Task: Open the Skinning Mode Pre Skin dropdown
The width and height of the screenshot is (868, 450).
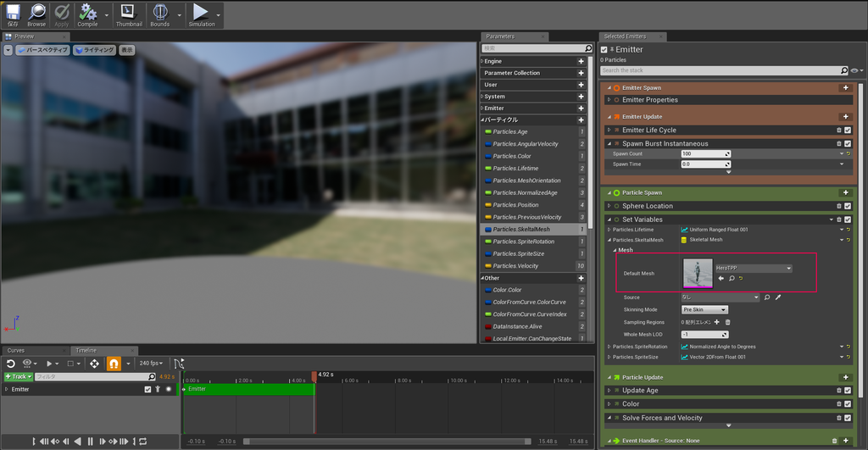Action: (x=704, y=310)
